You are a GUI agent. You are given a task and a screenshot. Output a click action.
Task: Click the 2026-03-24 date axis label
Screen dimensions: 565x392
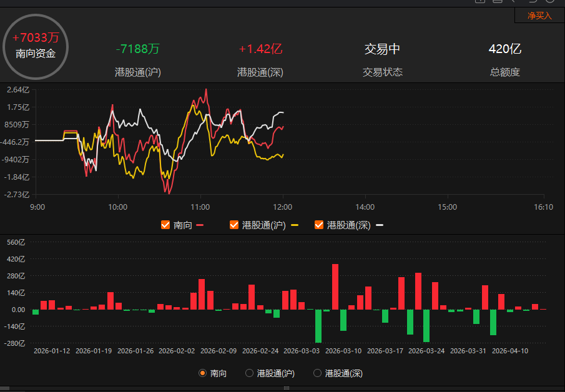point(426,351)
